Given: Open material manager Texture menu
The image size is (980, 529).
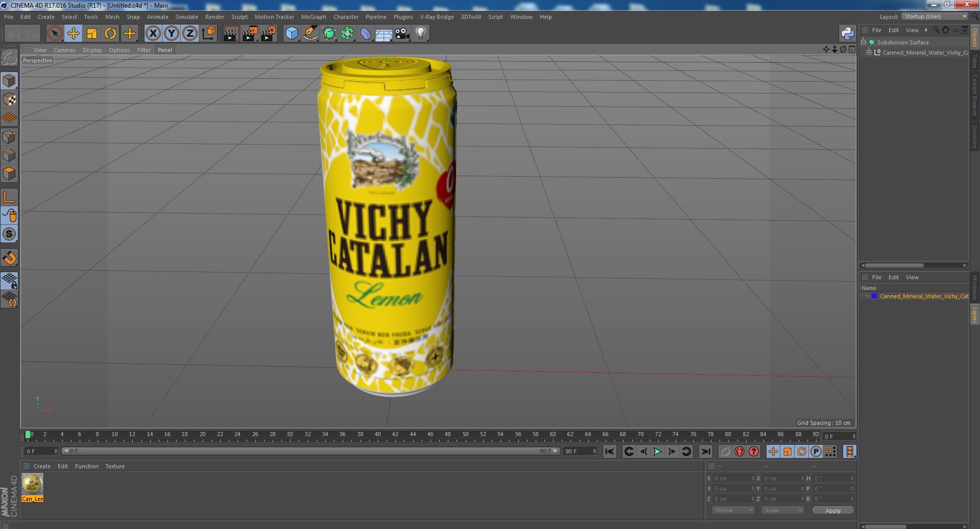Looking at the screenshot, I should (115, 466).
